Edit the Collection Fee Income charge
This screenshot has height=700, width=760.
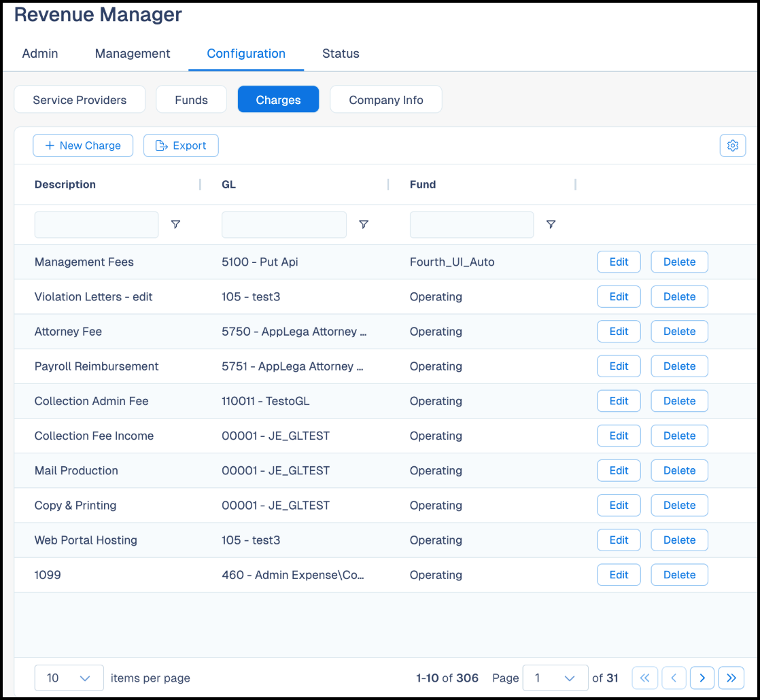(619, 436)
